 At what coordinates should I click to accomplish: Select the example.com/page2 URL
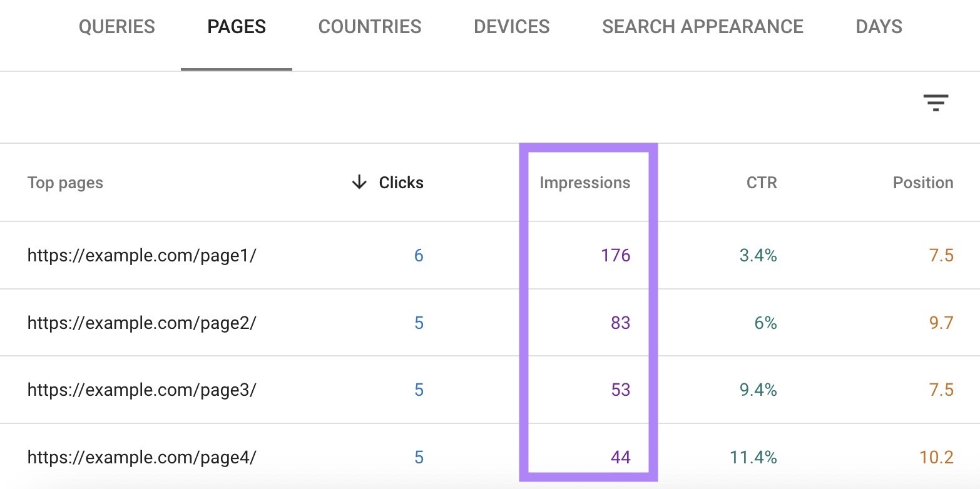tap(142, 323)
